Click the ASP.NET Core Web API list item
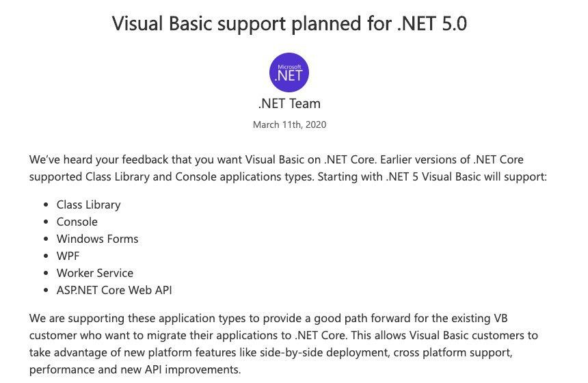This screenshot has height=383, width=588. click(x=114, y=290)
